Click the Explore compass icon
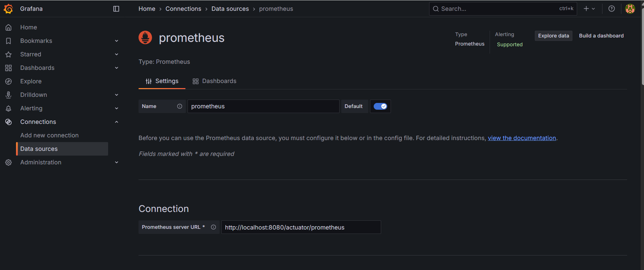This screenshot has width=644, height=270. click(x=8, y=81)
